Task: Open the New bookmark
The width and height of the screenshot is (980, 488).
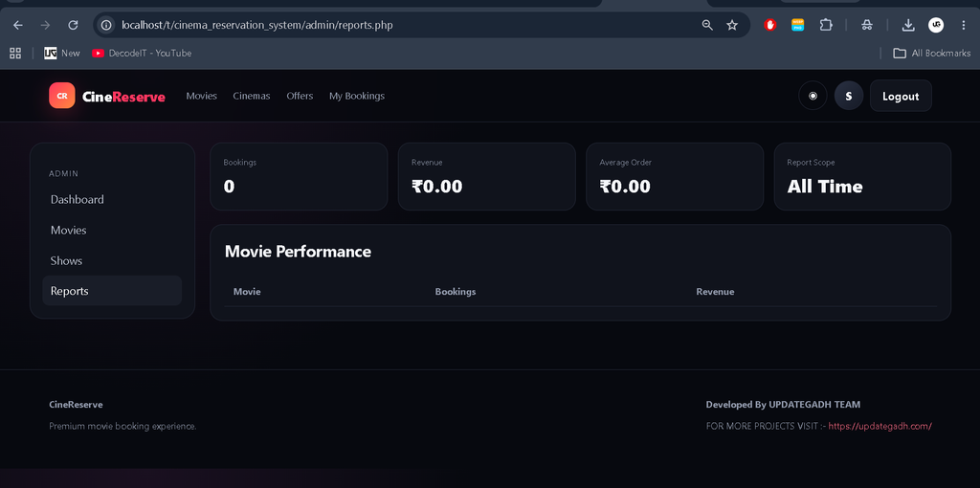Action: (x=62, y=54)
